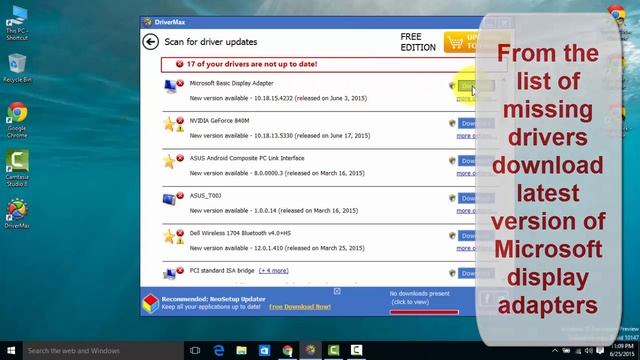Viewport: 640px width, 360px height.
Task: Open the Store app from the taskbar
Action: 264,351
